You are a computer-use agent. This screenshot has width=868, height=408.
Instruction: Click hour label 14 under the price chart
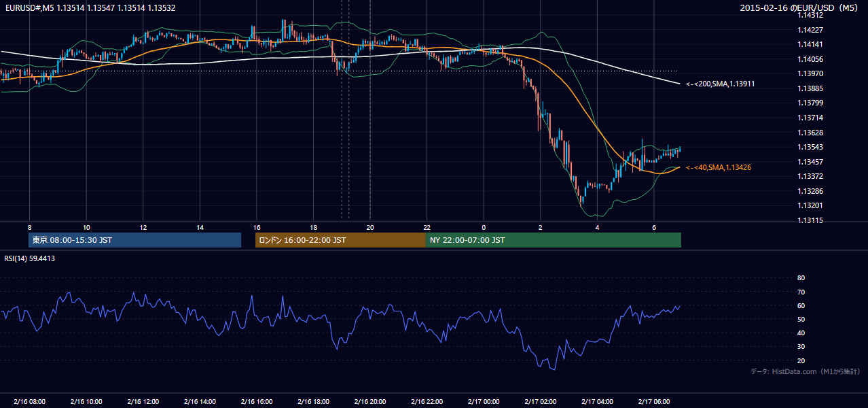(x=200, y=227)
